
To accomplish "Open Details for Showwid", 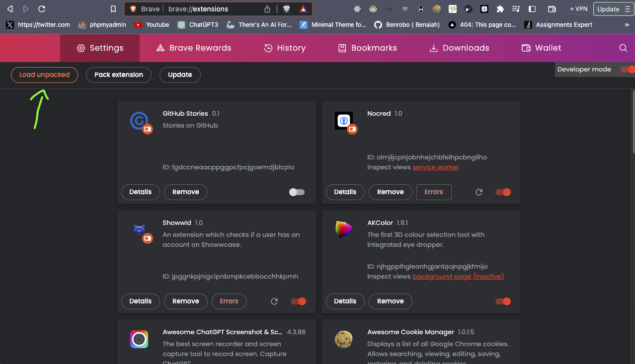I will click(x=141, y=301).
